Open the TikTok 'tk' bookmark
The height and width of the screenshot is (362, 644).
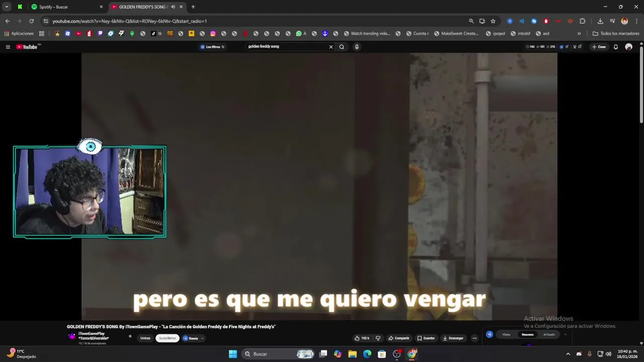coord(156,34)
